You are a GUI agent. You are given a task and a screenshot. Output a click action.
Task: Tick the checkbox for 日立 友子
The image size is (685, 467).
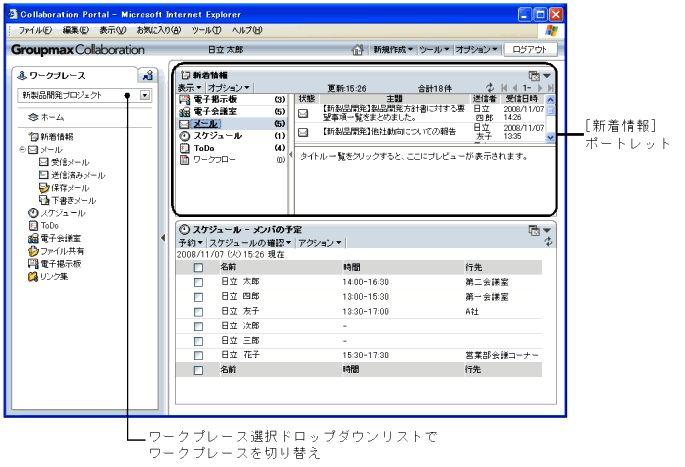[198, 312]
